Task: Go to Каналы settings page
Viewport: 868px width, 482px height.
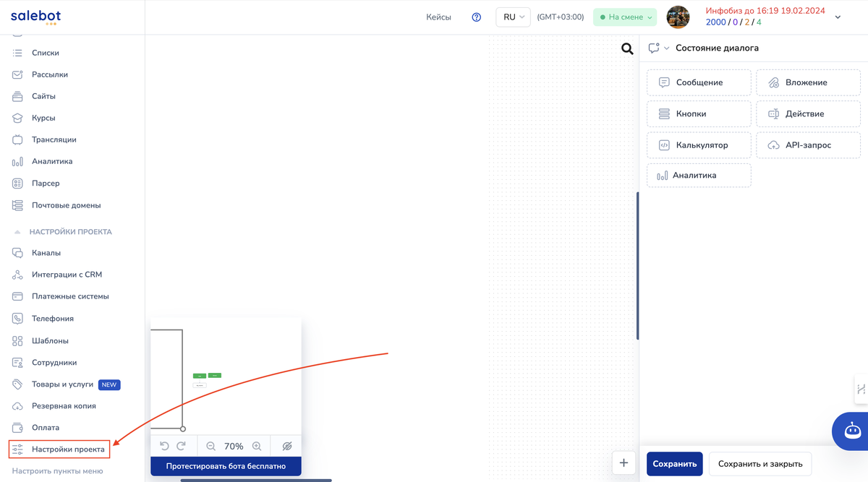Action: pyautogui.click(x=46, y=253)
